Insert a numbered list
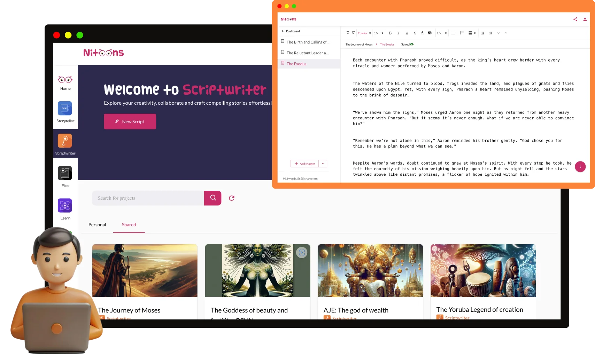This screenshot has height=364, width=595. (462, 33)
